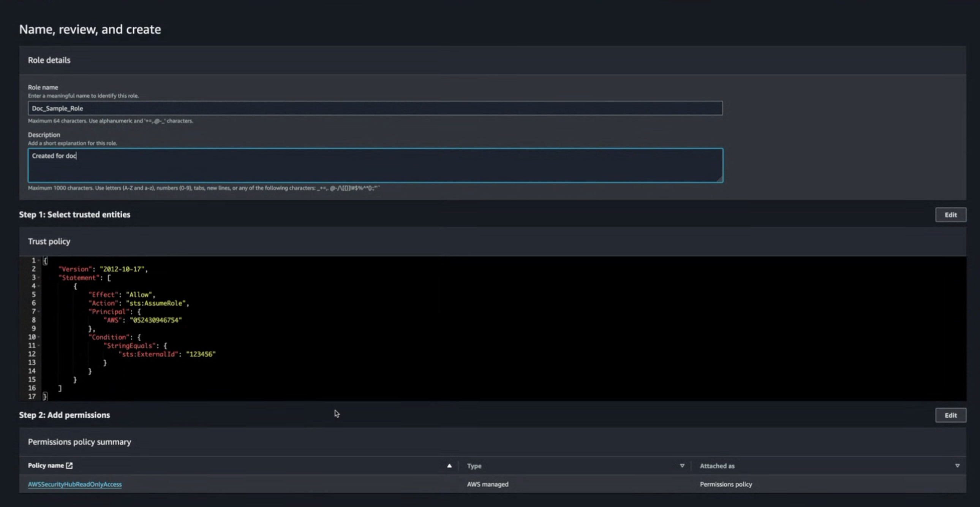
Task: Collapse StringEquals block at line 11
Action: [x=39, y=345]
